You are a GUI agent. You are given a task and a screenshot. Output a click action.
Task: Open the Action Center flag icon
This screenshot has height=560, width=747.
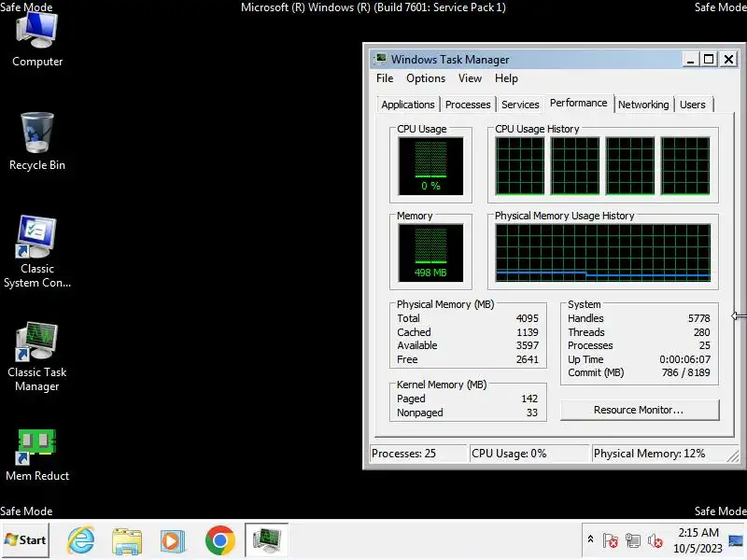[x=611, y=540]
